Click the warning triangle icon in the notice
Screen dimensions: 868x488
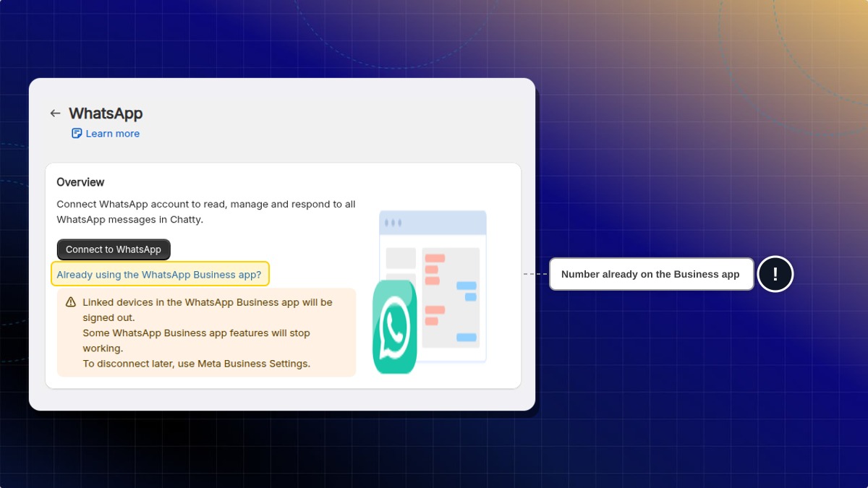point(71,302)
